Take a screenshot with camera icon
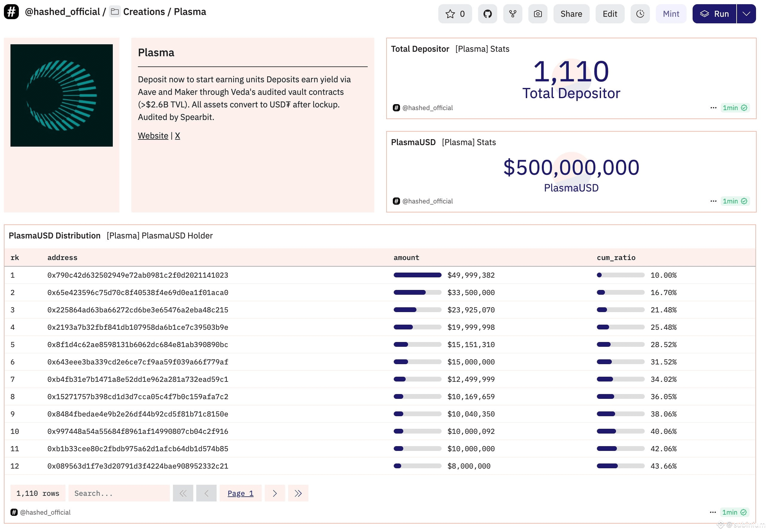The height and width of the screenshot is (532, 768). pyautogui.click(x=538, y=14)
